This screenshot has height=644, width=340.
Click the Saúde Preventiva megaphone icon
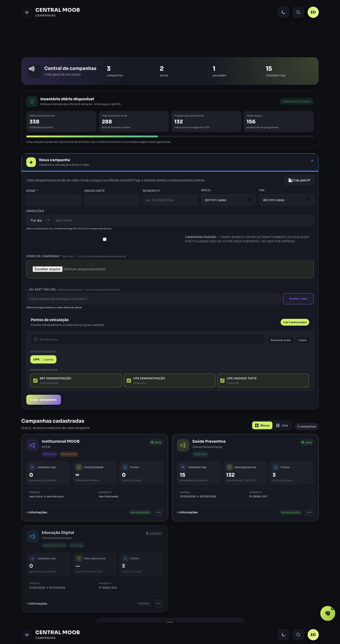(183, 445)
